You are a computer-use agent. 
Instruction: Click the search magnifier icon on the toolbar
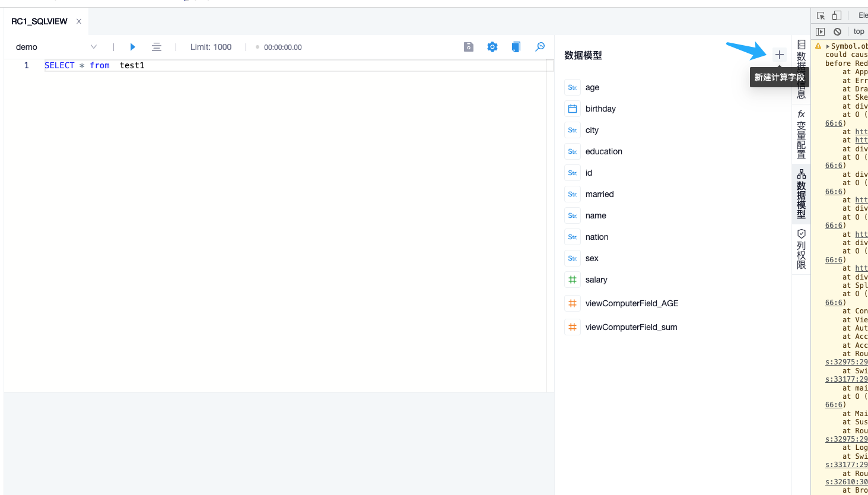pyautogui.click(x=539, y=46)
